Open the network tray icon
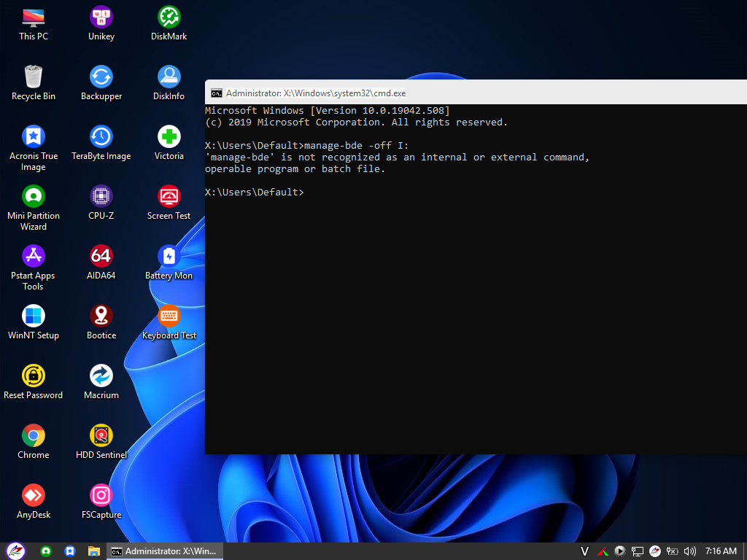The image size is (747, 560). click(638, 551)
